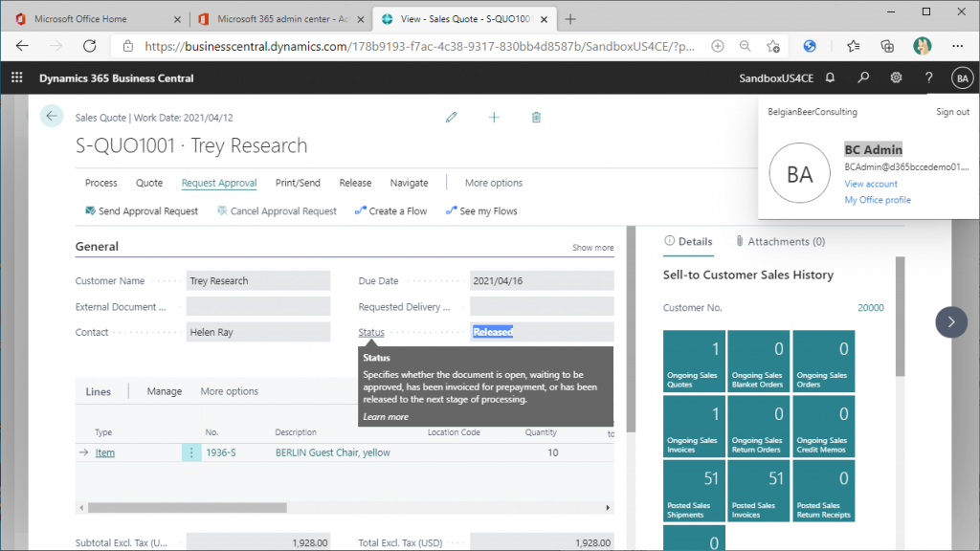The image size is (980, 551).
Task: Click the browser profile picture
Action: 922,46
